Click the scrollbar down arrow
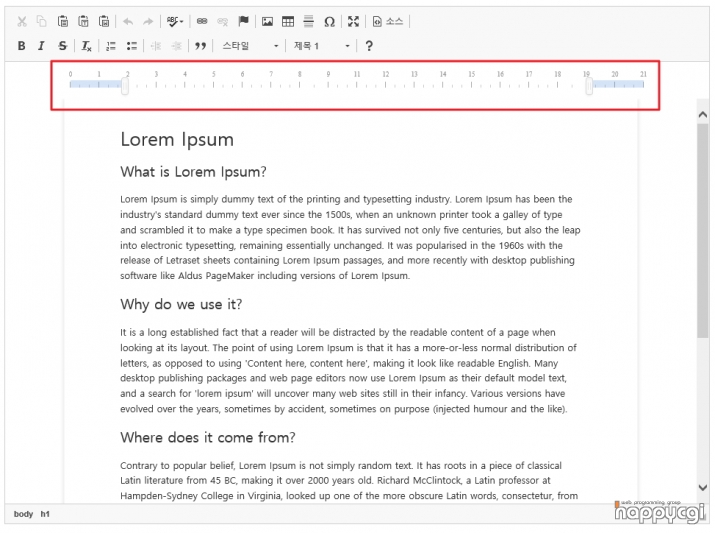The width and height of the screenshot is (715, 533). [703, 487]
